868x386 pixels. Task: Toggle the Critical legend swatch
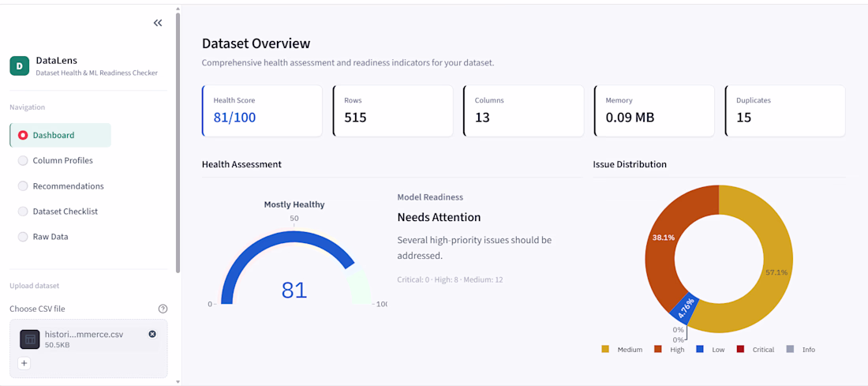coord(740,349)
